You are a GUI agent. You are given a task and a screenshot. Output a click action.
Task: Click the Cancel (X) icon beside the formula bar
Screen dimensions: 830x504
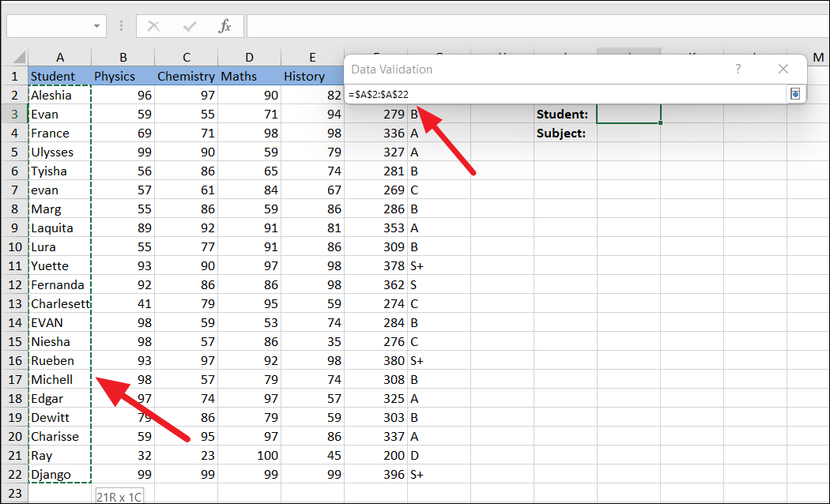click(155, 25)
